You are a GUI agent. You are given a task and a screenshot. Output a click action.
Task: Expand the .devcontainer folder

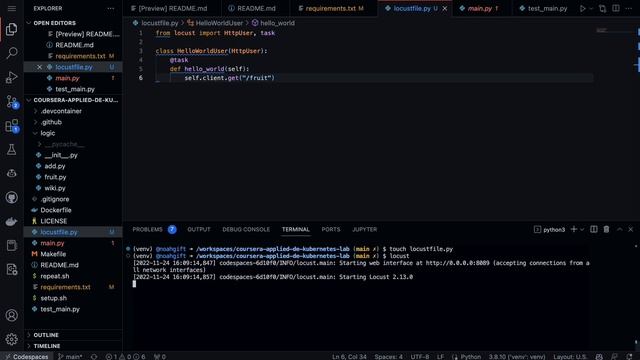coord(61,111)
